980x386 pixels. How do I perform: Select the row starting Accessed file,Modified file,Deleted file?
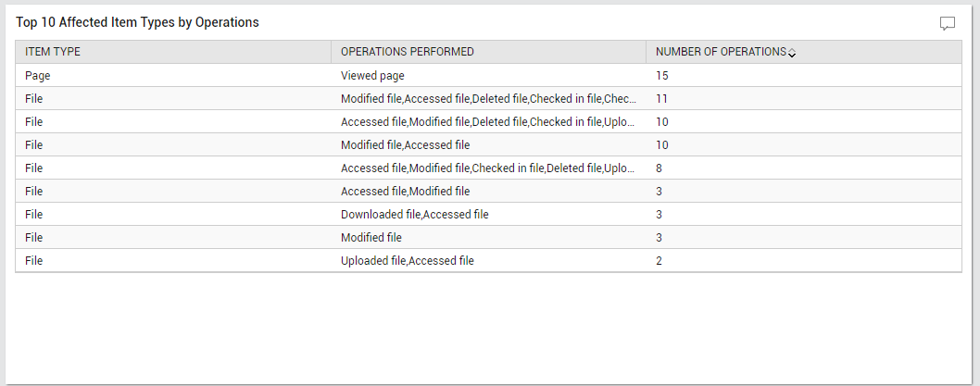tap(489, 122)
